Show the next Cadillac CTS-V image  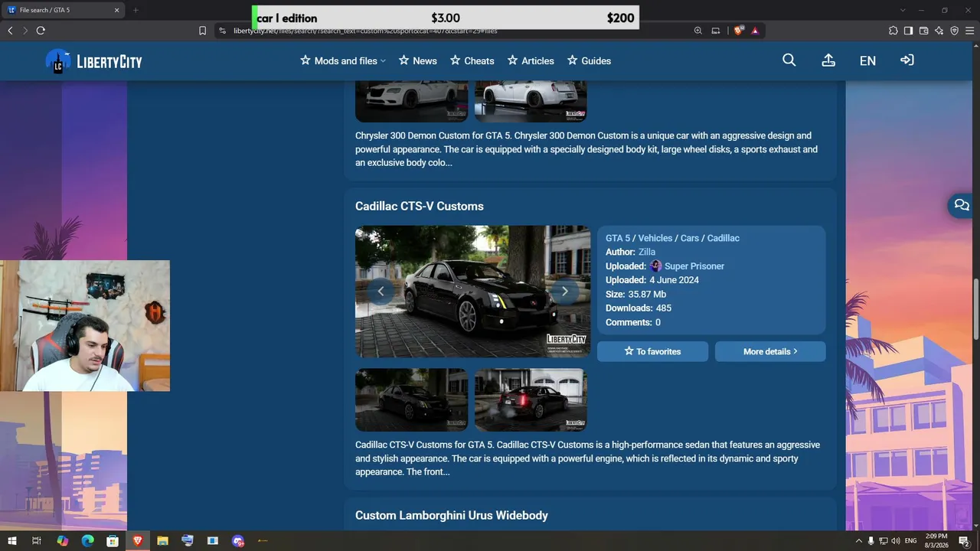click(565, 291)
